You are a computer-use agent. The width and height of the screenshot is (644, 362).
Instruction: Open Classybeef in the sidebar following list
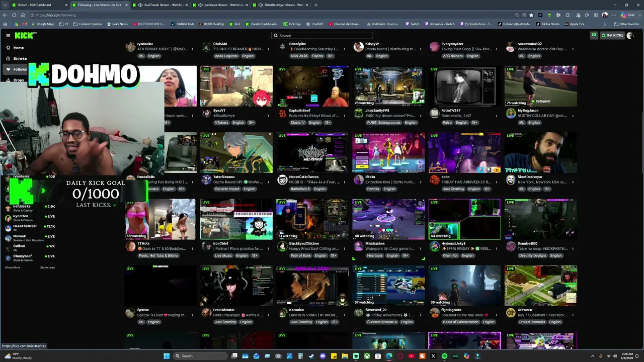tap(30, 257)
